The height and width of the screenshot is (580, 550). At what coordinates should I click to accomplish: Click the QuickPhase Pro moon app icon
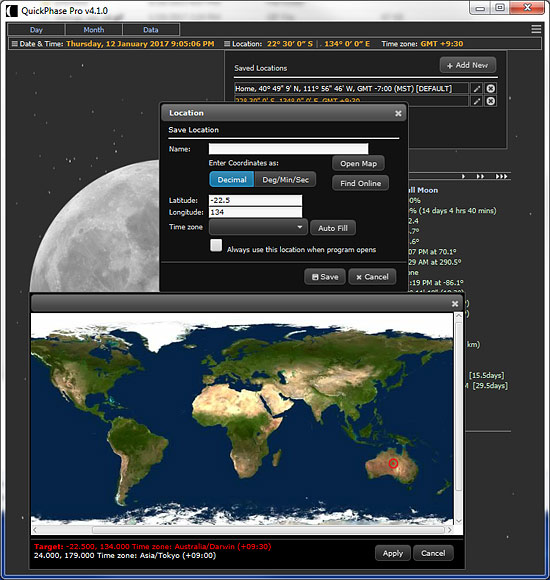pos(11,11)
